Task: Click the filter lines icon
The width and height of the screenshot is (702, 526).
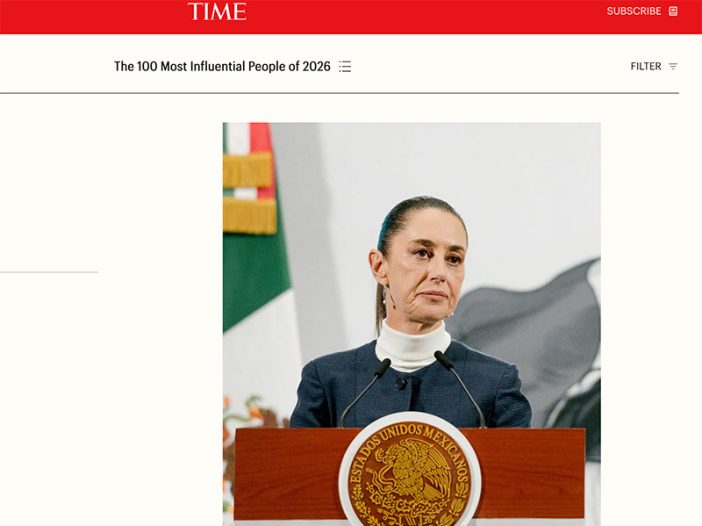Action: tap(673, 67)
